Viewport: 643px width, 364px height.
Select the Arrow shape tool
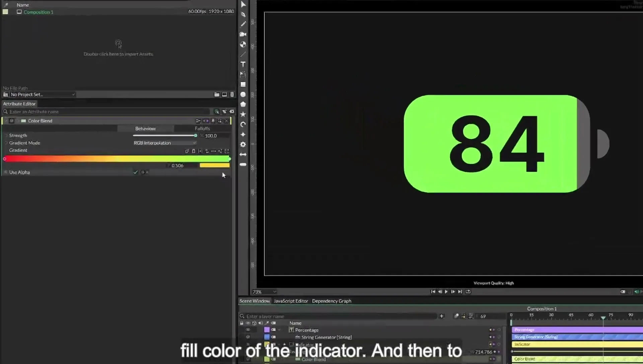tap(243, 155)
